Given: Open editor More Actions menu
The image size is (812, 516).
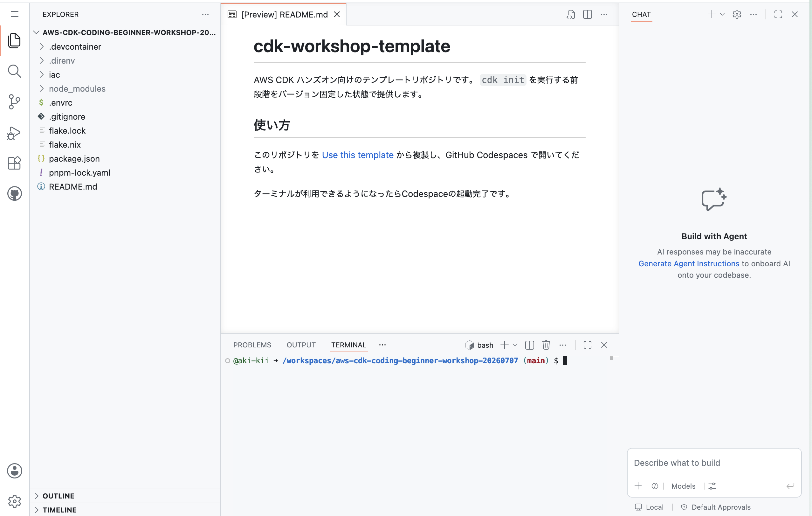Looking at the screenshot, I should (604, 15).
